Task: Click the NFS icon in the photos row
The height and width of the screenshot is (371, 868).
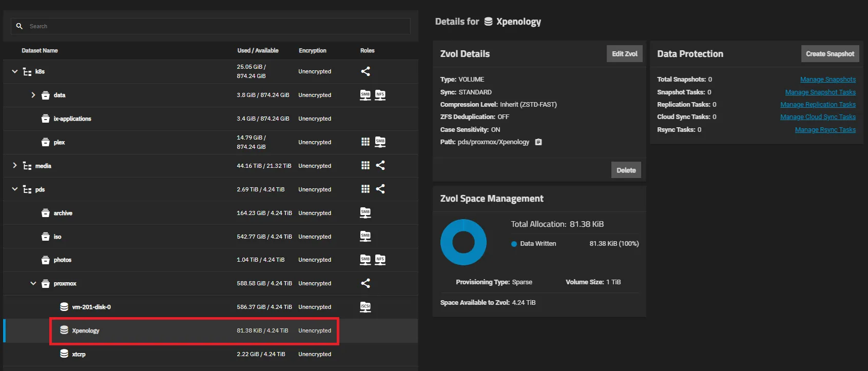Action: click(380, 260)
